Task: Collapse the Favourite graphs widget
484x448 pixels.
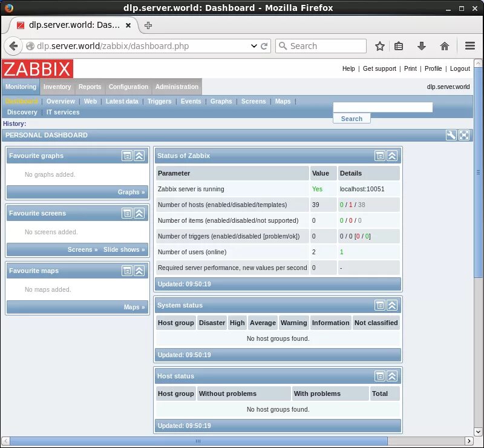Action: click(139, 156)
